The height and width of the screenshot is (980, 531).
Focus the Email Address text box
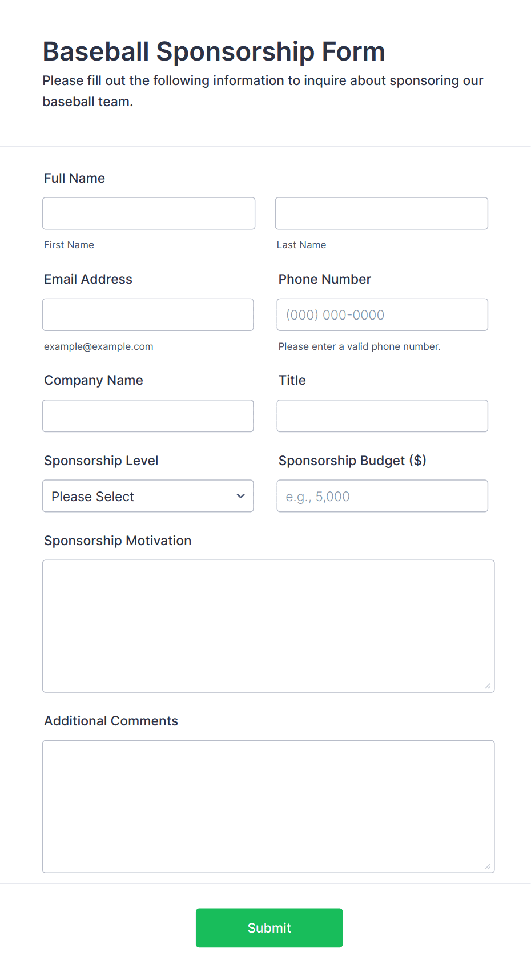coord(148,314)
